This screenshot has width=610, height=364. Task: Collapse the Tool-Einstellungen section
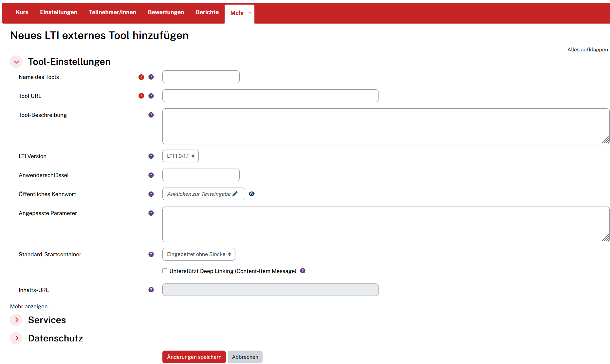tap(16, 62)
